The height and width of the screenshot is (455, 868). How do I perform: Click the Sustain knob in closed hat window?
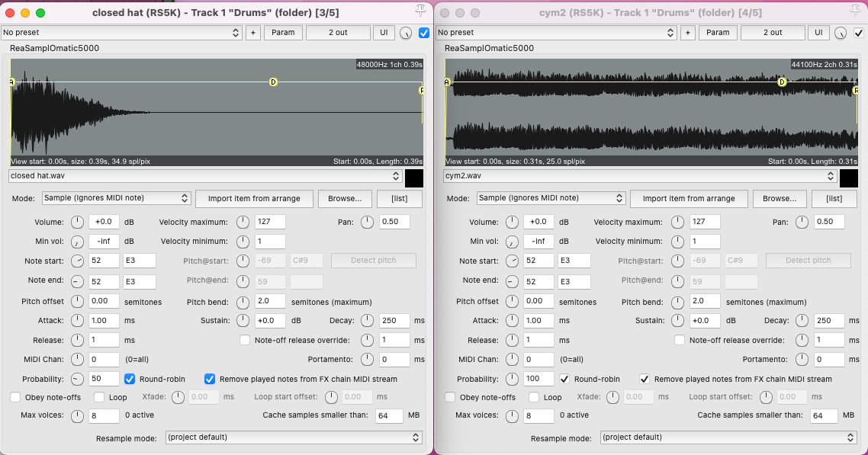[243, 321]
